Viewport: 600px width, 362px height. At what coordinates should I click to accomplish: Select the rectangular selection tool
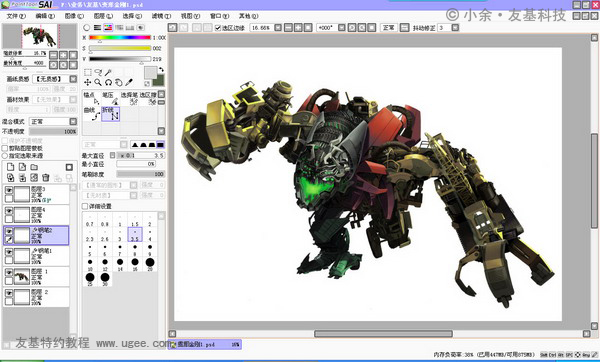point(88,72)
